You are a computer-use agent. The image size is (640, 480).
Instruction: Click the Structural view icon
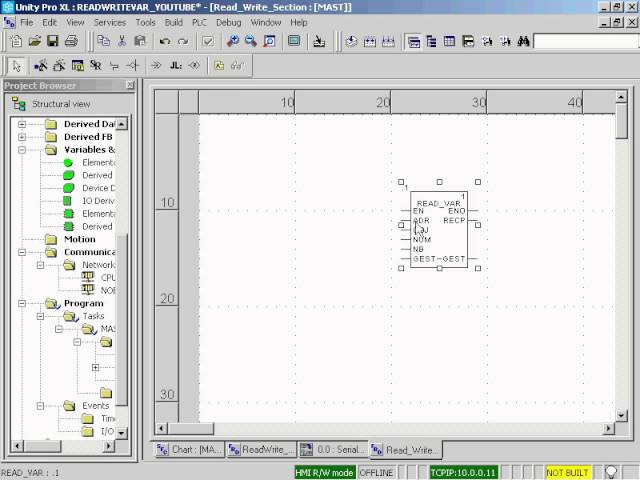(x=18, y=104)
